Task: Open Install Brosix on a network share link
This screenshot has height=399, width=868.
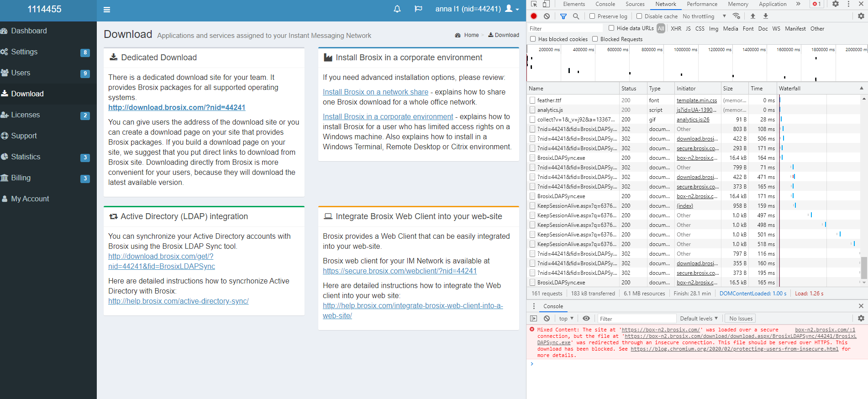Action: click(375, 92)
